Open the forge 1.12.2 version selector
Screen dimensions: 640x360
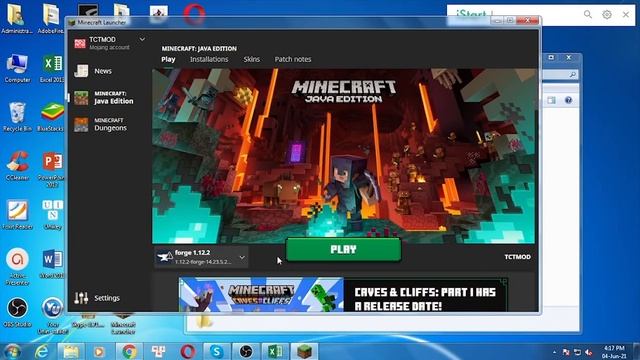201,257
